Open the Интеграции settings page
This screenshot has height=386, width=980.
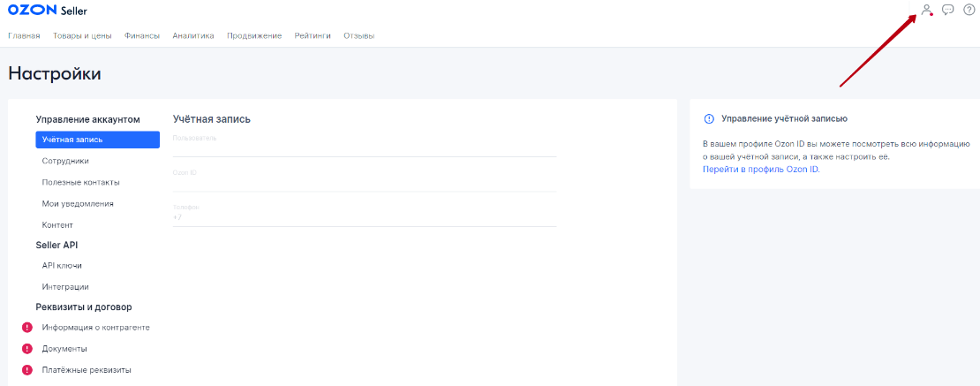tap(65, 286)
